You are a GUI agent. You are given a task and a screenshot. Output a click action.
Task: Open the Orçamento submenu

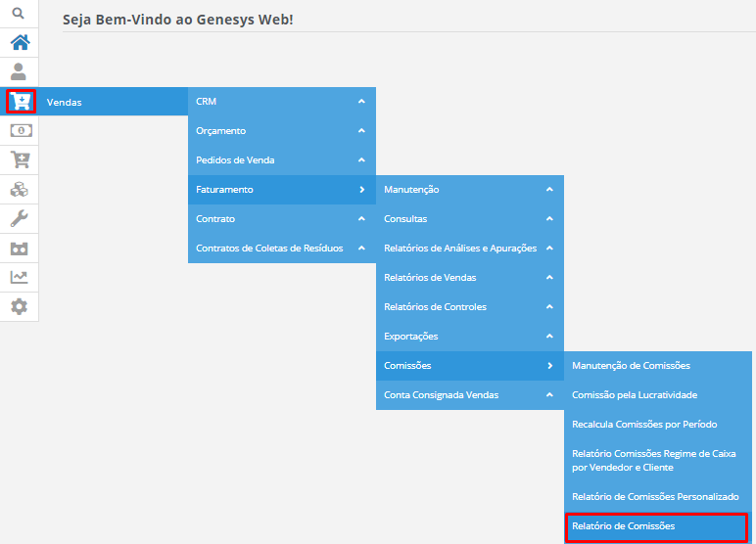[x=282, y=130]
